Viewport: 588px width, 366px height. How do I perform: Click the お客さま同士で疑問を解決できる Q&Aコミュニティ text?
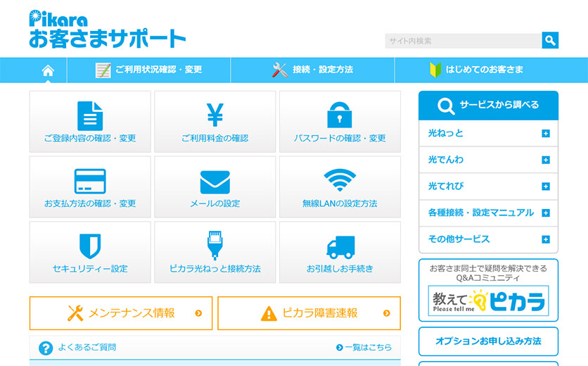tap(488, 273)
